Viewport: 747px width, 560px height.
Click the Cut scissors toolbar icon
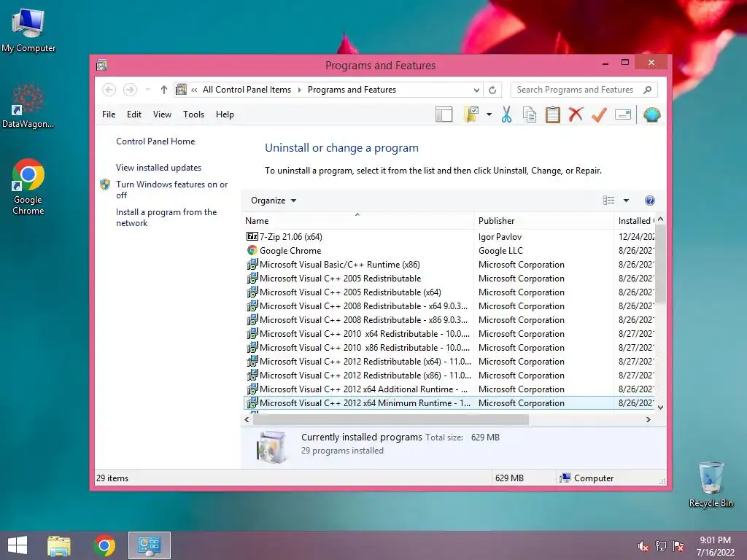click(x=506, y=114)
